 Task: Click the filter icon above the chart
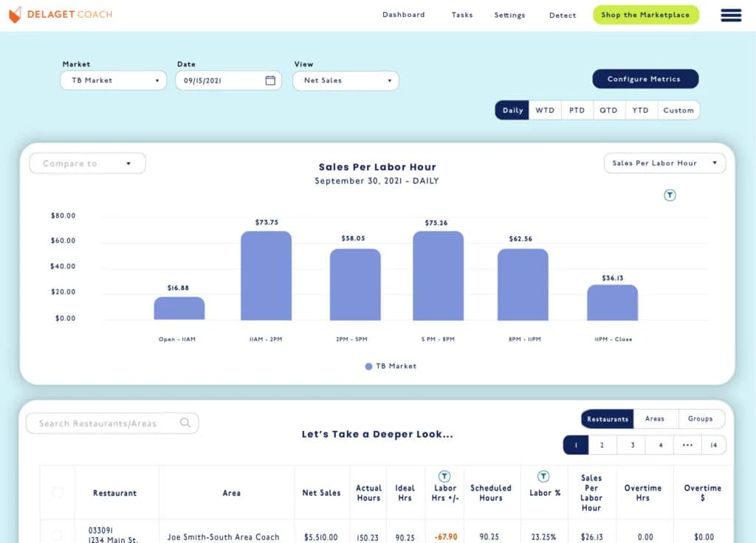pyautogui.click(x=670, y=196)
